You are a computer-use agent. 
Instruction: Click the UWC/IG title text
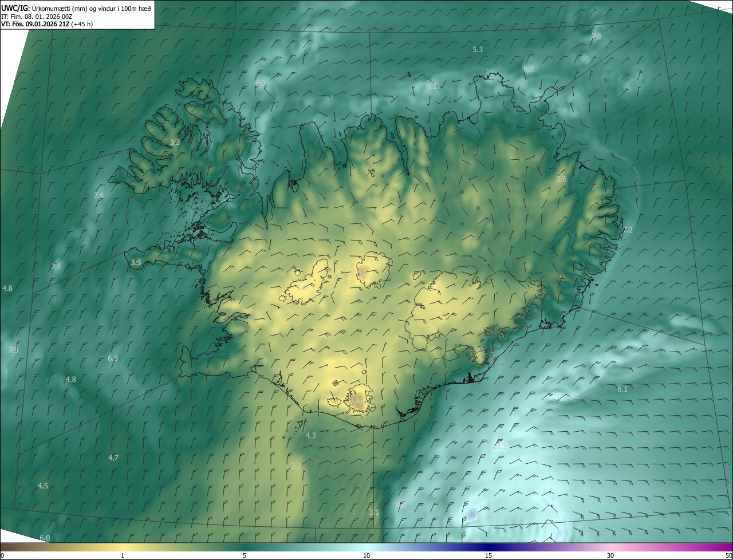point(15,7)
